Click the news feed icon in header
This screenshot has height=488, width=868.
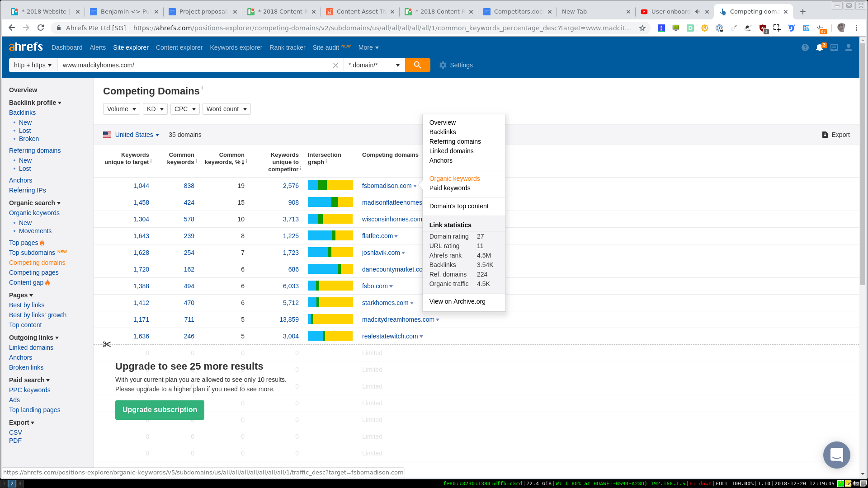[834, 47]
